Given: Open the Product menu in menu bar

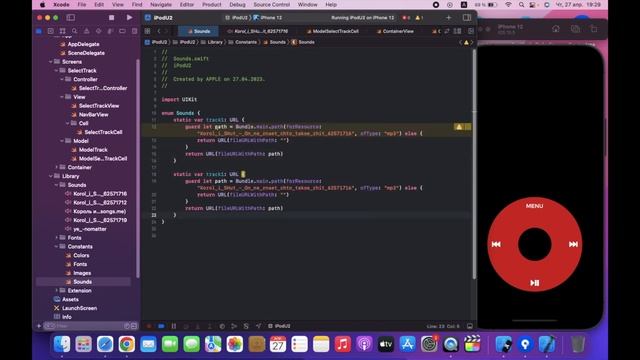Looking at the screenshot, I should [211, 4].
